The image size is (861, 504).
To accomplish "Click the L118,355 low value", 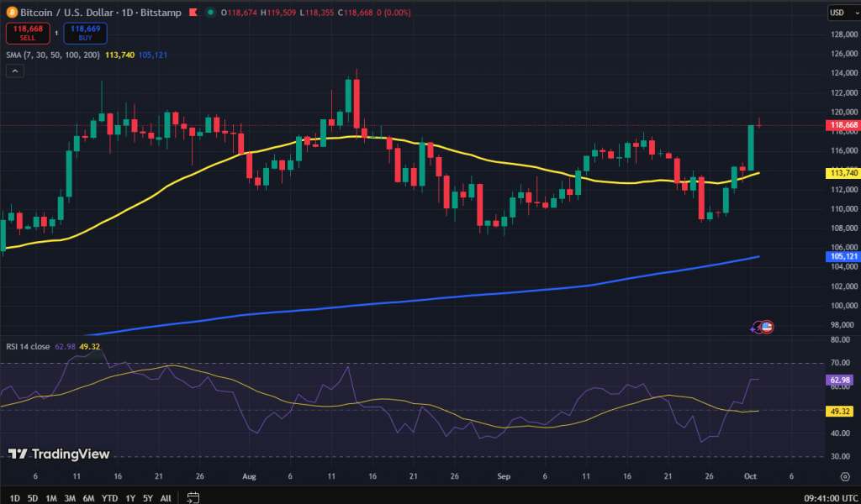I will 317,13.
